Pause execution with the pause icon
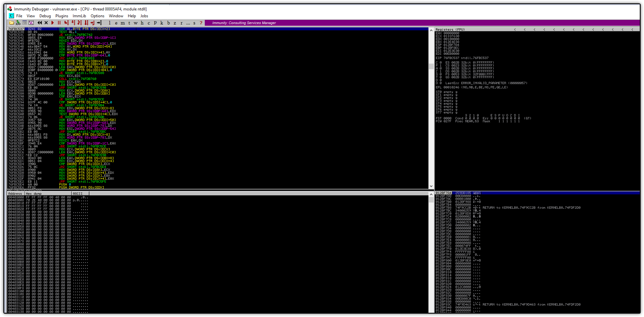This screenshot has height=317, width=644. click(59, 23)
